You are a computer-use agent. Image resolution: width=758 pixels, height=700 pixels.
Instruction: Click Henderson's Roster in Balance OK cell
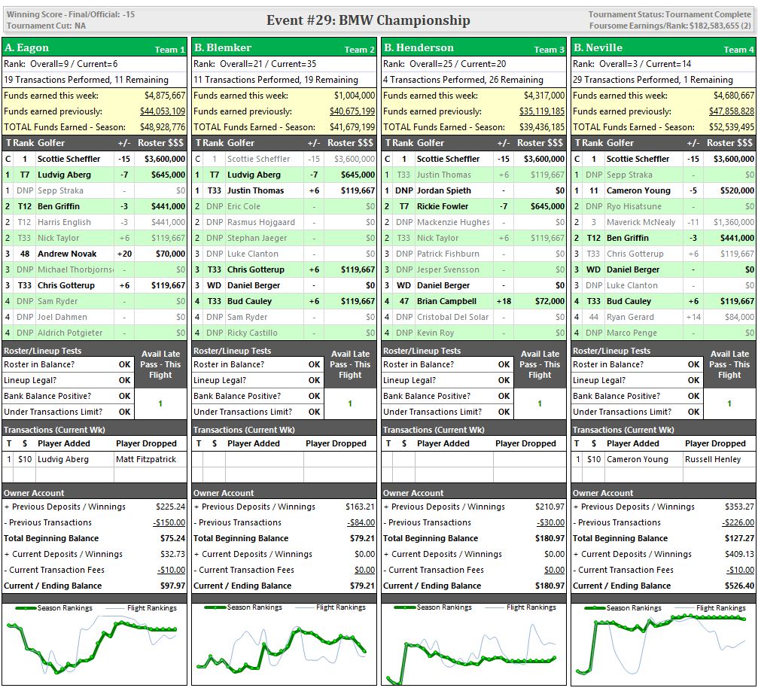point(504,364)
